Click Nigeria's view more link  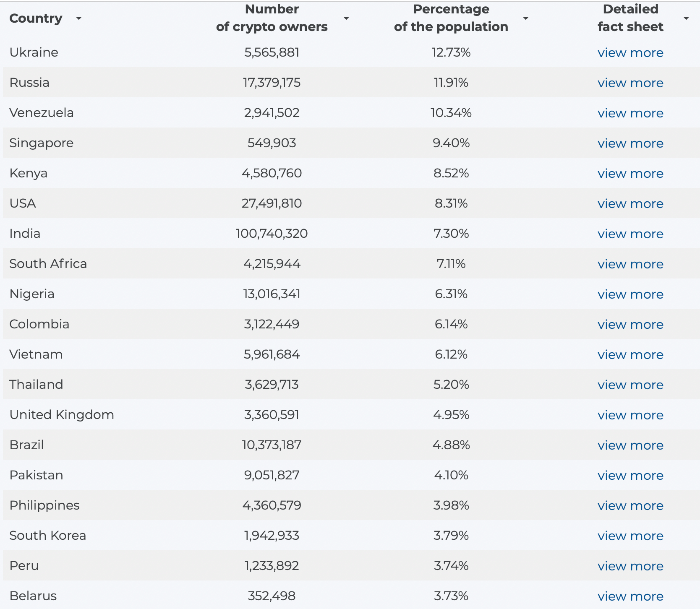630,294
